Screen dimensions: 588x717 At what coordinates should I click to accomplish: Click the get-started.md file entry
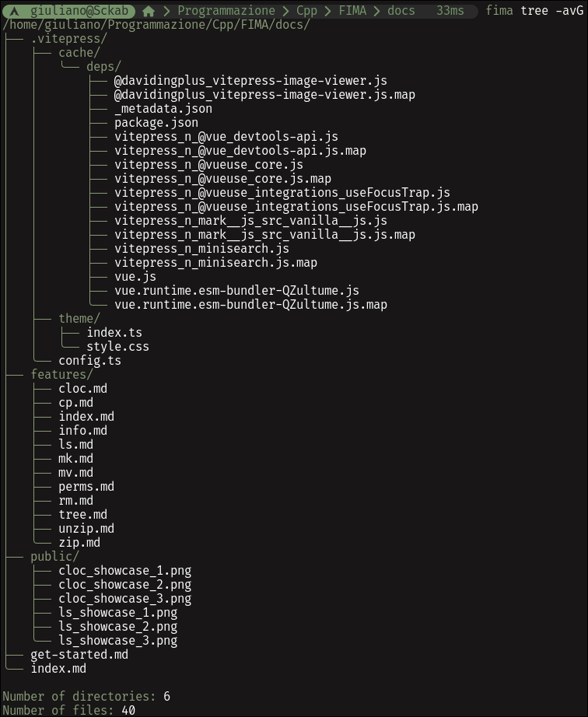click(x=79, y=654)
